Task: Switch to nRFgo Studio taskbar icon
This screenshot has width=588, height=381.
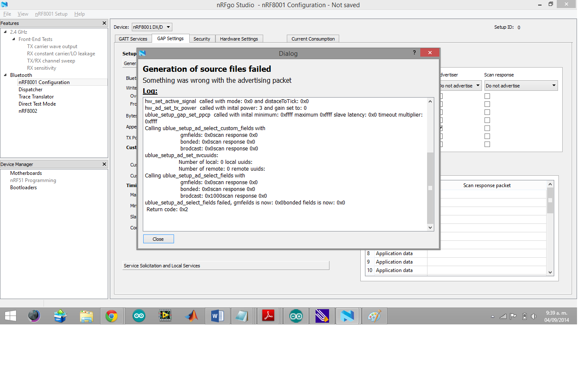Action: pyautogui.click(x=347, y=316)
